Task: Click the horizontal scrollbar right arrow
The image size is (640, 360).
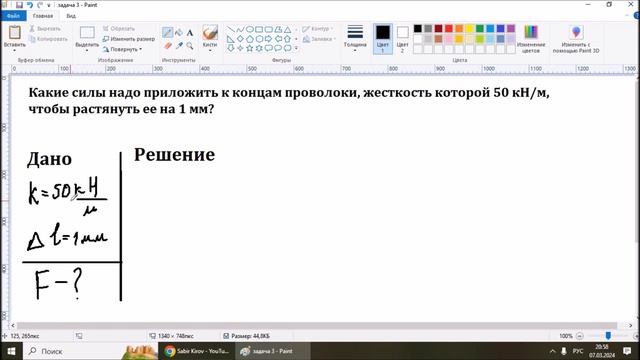Action: click(631, 326)
